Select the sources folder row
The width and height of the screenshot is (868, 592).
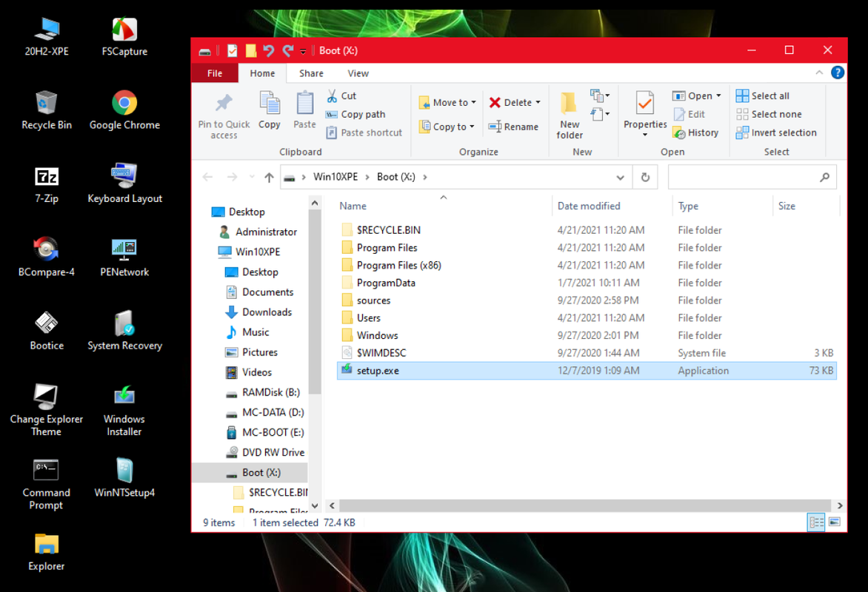click(x=587, y=300)
